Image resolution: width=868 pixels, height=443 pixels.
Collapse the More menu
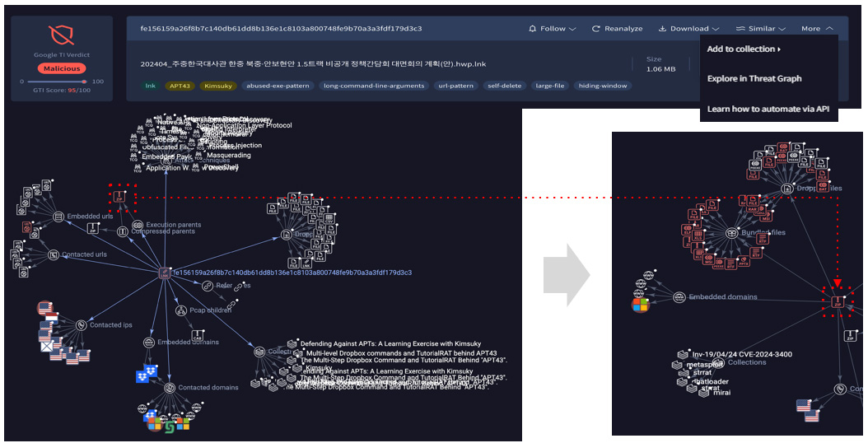tap(816, 29)
